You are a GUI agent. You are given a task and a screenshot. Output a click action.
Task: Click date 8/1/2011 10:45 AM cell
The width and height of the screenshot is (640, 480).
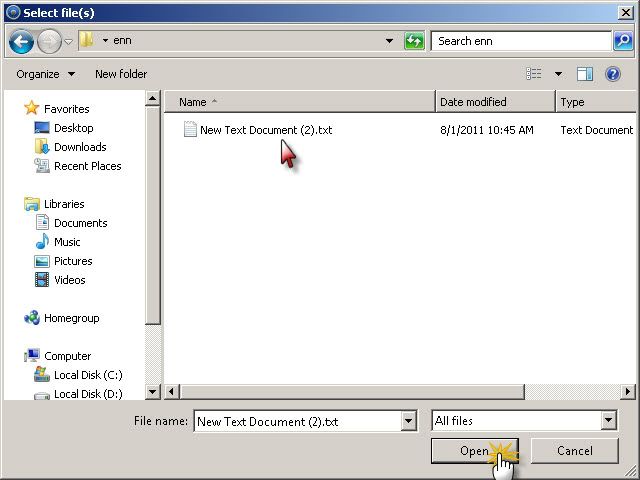487,130
